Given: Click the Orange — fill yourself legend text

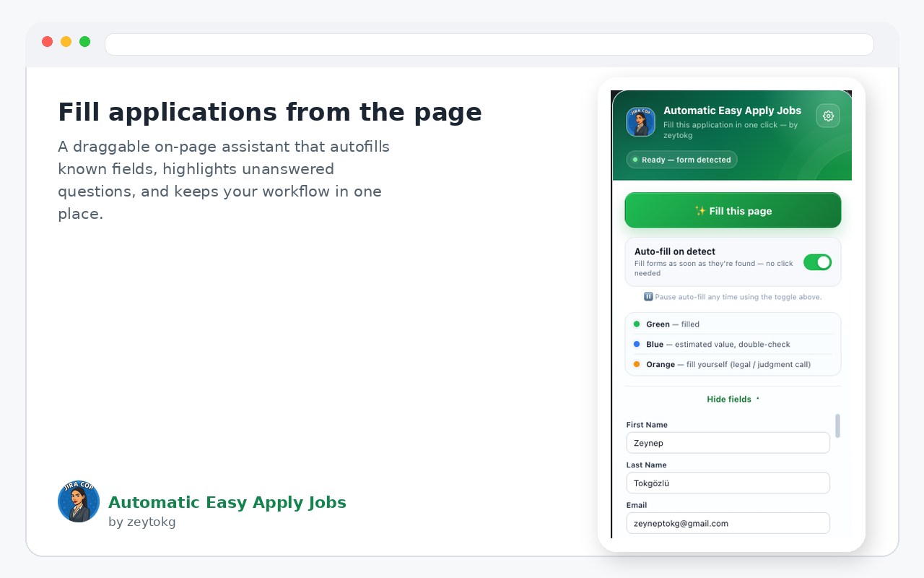Looking at the screenshot, I should [728, 364].
